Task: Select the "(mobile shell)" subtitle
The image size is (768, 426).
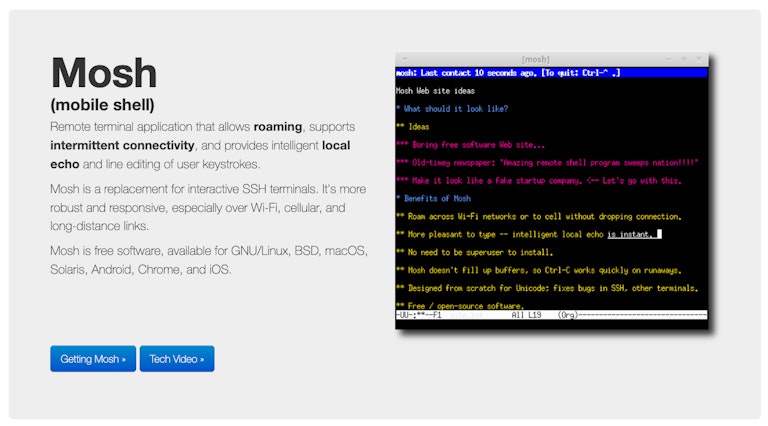Action: tap(102, 104)
